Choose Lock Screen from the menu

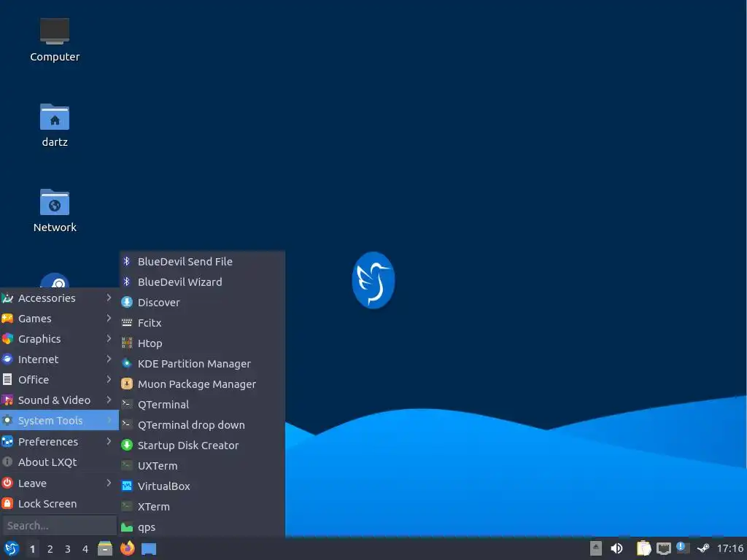[x=59, y=504]
